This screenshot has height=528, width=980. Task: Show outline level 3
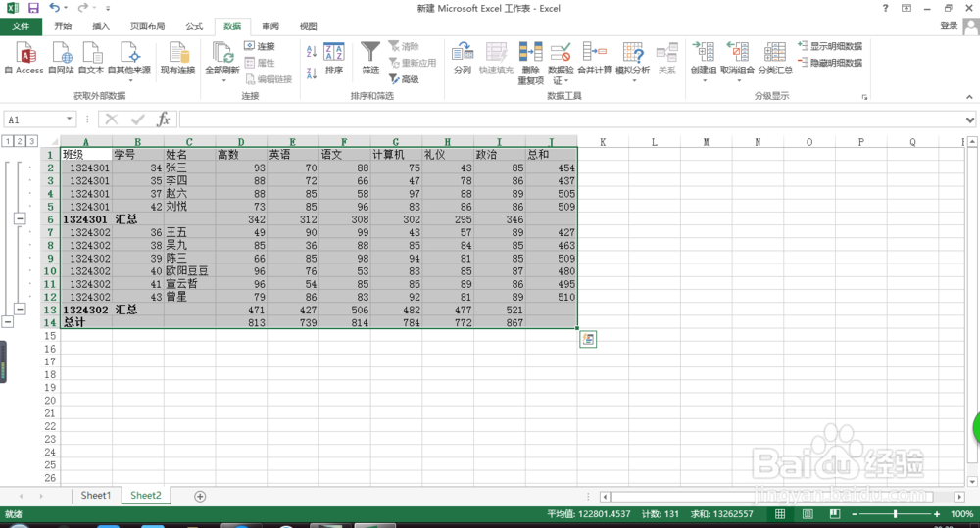pyautogui.click(x=31, y=141)
